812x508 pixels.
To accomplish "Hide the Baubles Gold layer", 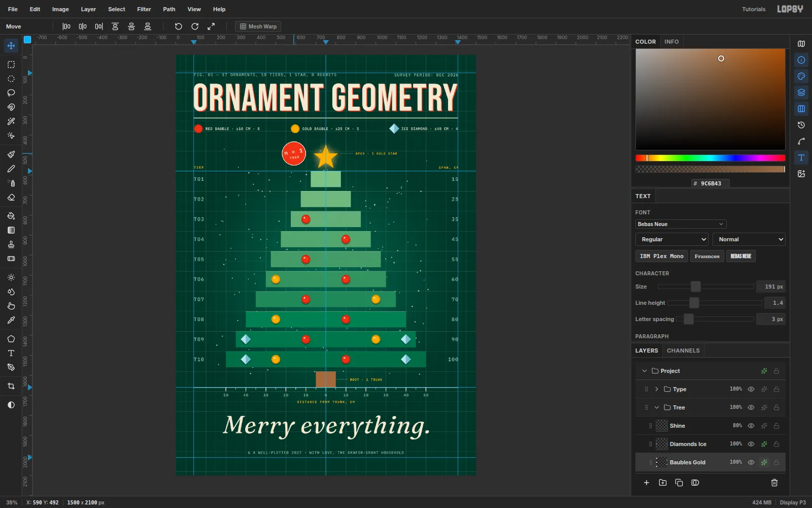I will pos(751,462).
